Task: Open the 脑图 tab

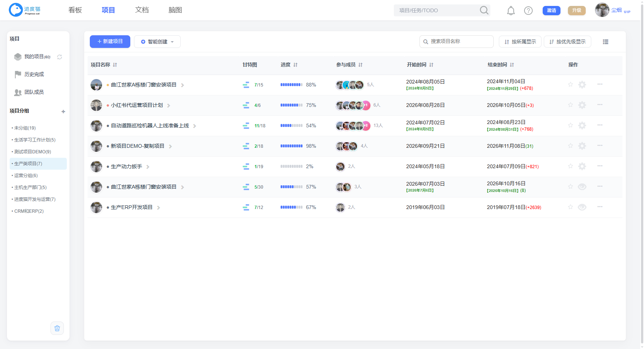Action: [x=175, y=10]
